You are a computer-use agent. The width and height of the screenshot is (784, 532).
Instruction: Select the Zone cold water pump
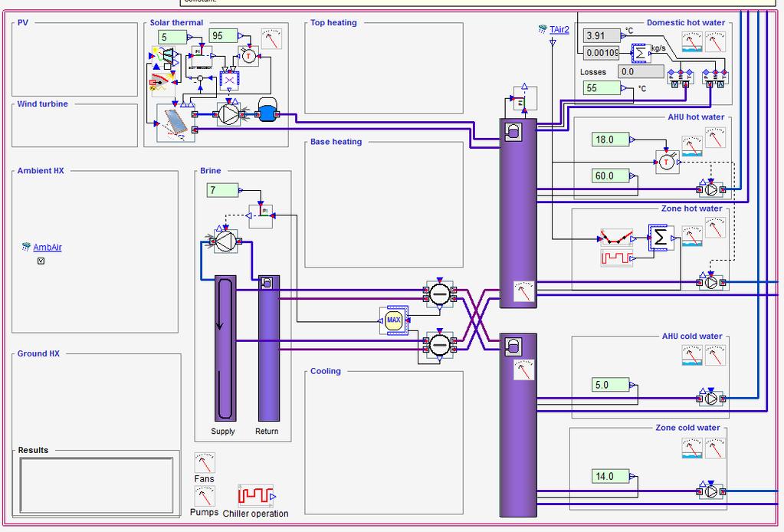click(711, 491)
